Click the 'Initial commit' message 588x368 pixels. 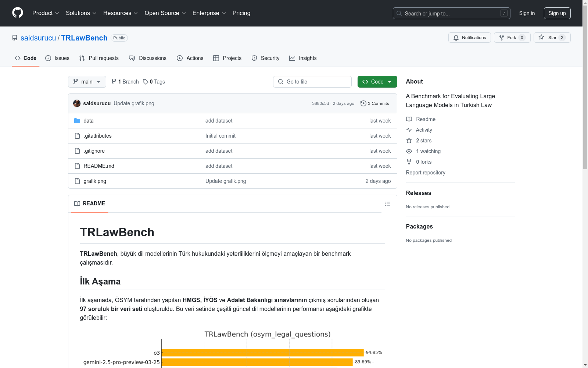(x=220, y=136)
